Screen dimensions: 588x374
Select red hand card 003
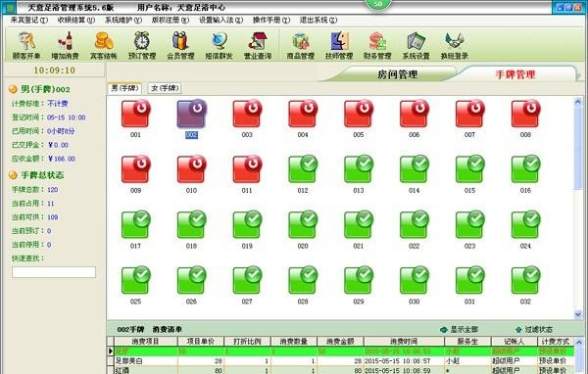(247, 114)
